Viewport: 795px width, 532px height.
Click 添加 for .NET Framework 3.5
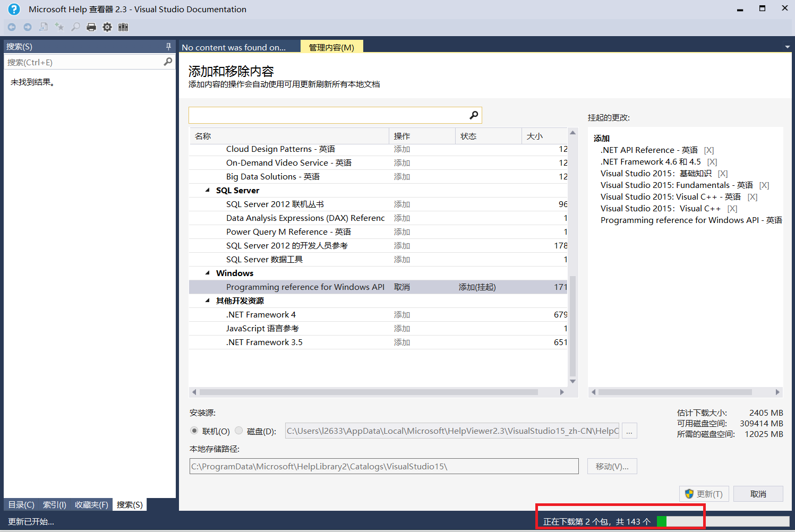click(x=402, y=342)
